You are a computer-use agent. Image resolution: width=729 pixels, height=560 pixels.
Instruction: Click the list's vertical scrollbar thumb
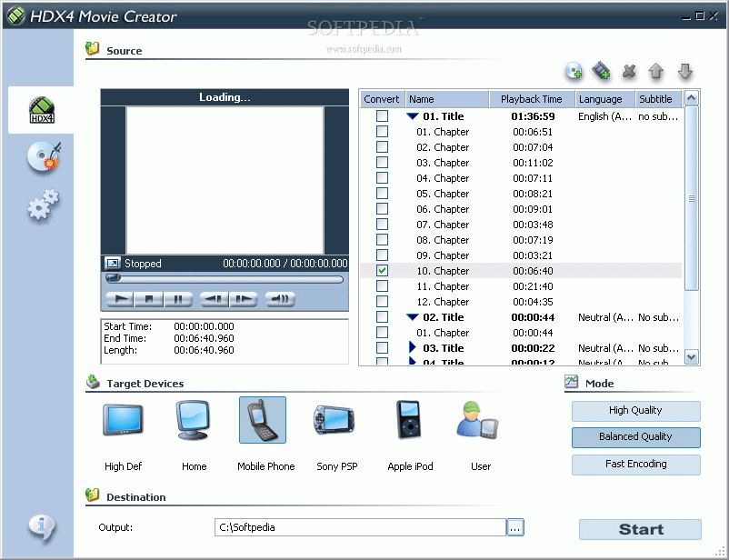pos(692,198)
